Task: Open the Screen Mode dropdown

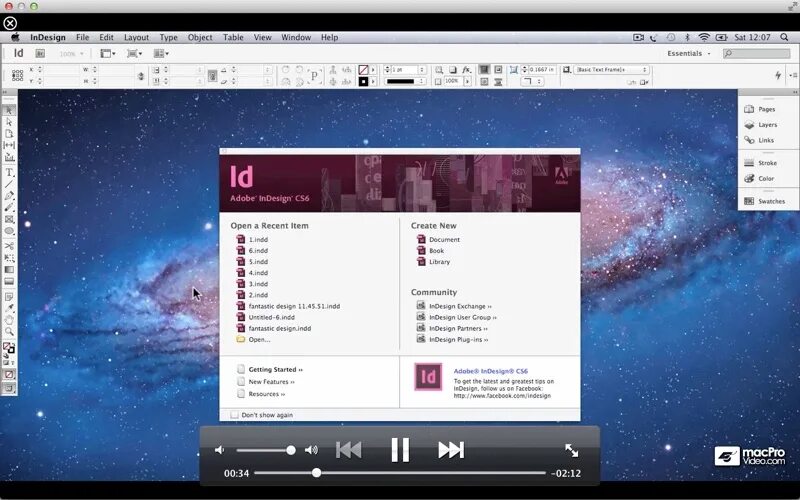Action: (135, 54)
